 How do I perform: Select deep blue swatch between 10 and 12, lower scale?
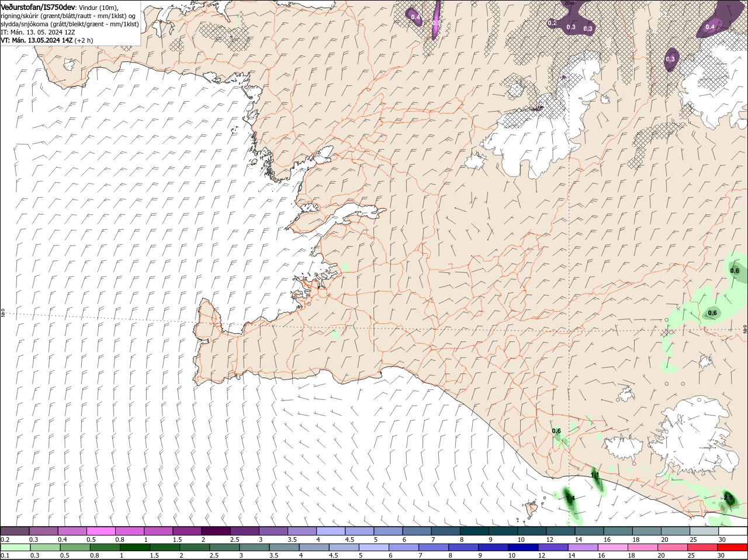pyautogui.click(x=522, y=547)
